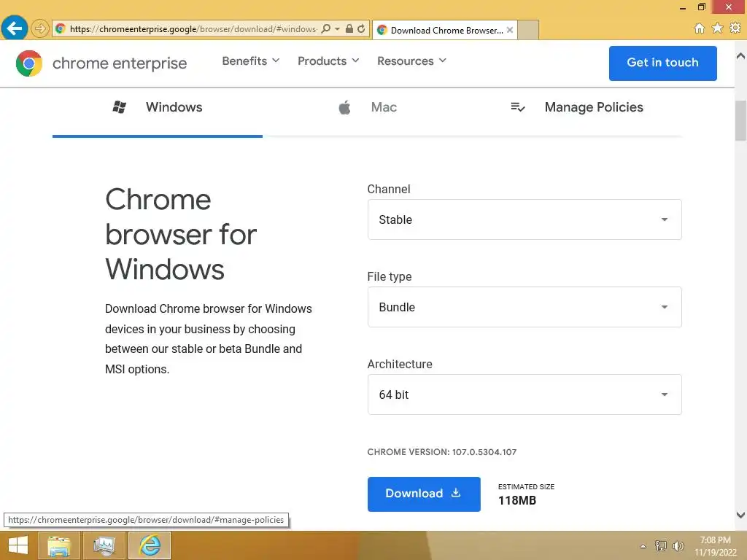Click the blue Download button
Image resolution: width=747 pixels, height=560 pixels.
pos(424,494)
